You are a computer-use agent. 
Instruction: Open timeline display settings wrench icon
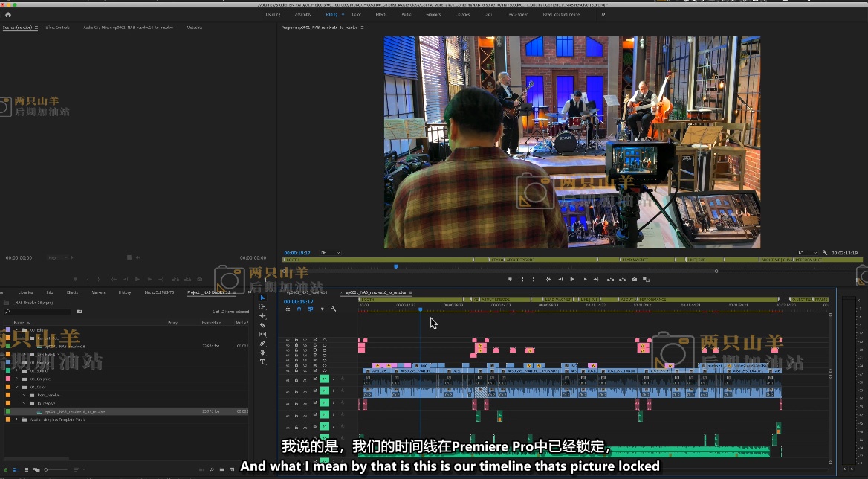click(x=334, y=309)
